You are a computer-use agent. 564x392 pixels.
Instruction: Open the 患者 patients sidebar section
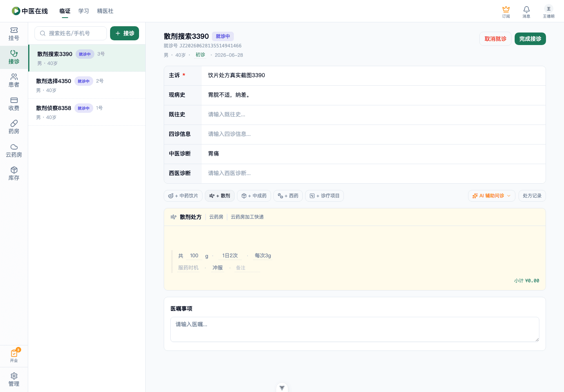14,81
